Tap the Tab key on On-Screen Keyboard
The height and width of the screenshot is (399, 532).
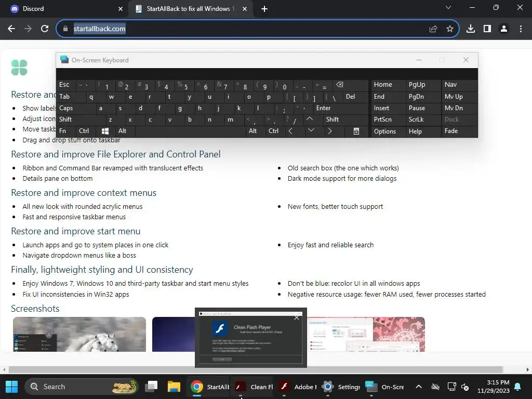pyautogui.click(x=72, y=97)
